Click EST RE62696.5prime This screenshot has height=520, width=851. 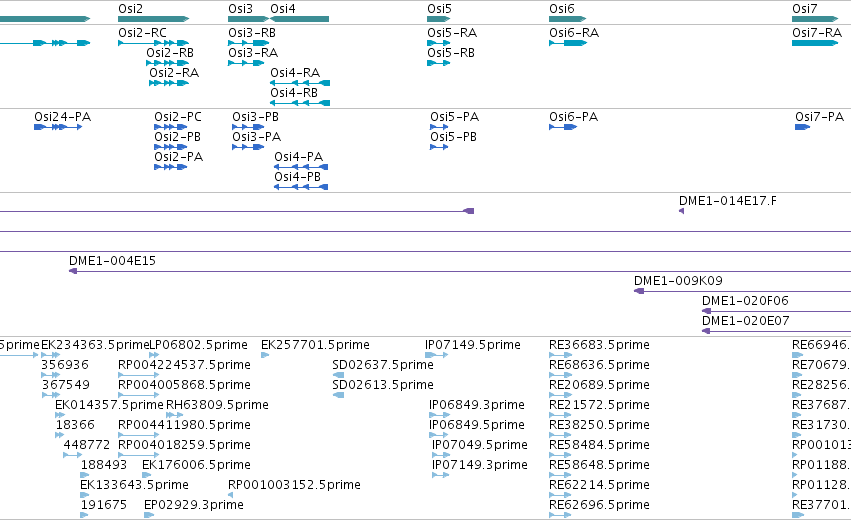tap(599, 505)
